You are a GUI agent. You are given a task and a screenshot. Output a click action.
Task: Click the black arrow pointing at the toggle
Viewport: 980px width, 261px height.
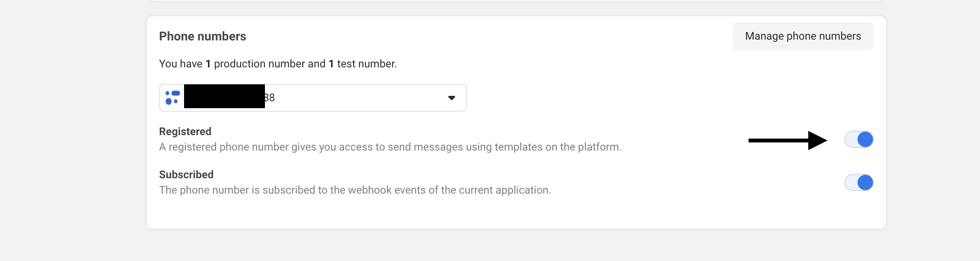coord(787,141)
